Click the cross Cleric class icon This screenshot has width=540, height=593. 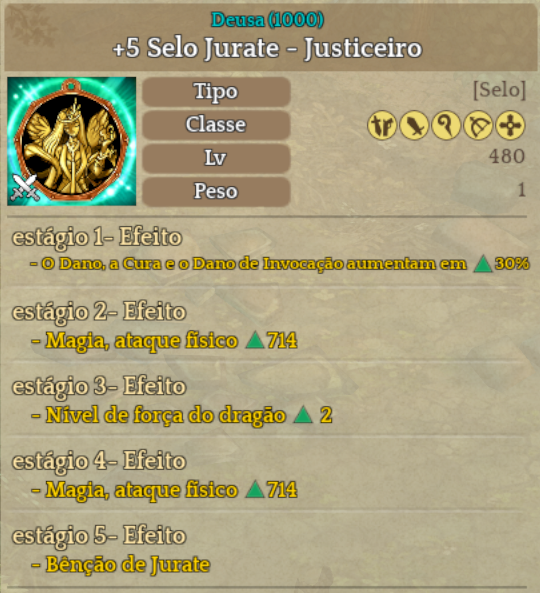tap(511, 125)
